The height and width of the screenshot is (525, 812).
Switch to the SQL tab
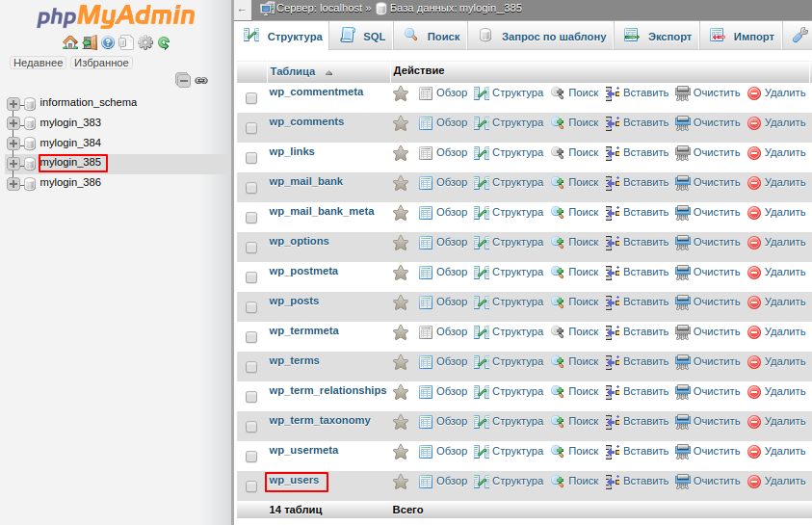click(362, 37)
